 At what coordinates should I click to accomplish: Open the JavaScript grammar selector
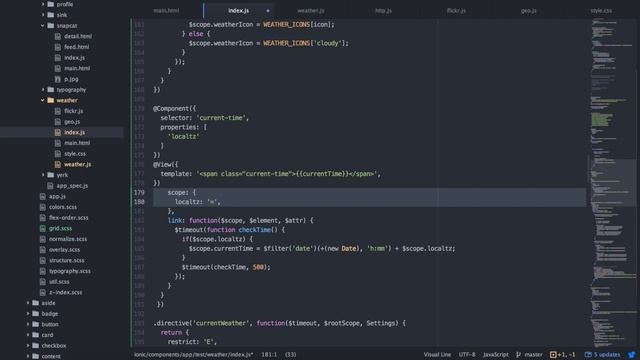pos(496,355)
